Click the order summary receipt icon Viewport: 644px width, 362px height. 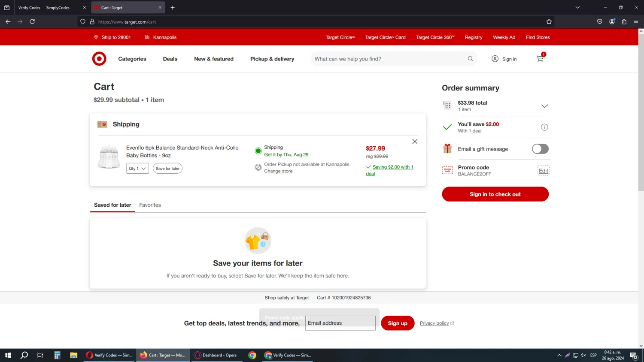coord(447,106)
